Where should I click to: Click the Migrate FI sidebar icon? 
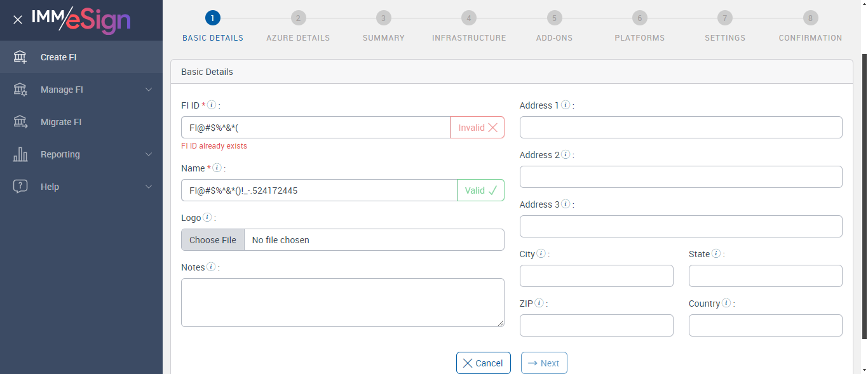coord(20,122)
